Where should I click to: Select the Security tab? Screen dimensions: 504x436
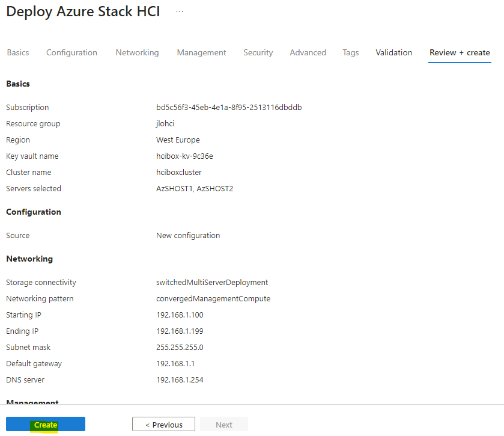pos(258,52)
